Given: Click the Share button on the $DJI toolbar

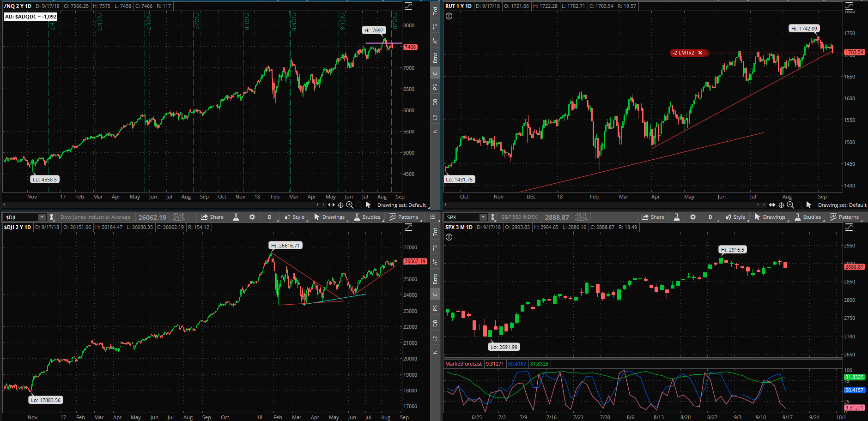Looking at the screenshot, I should (212, 217).
